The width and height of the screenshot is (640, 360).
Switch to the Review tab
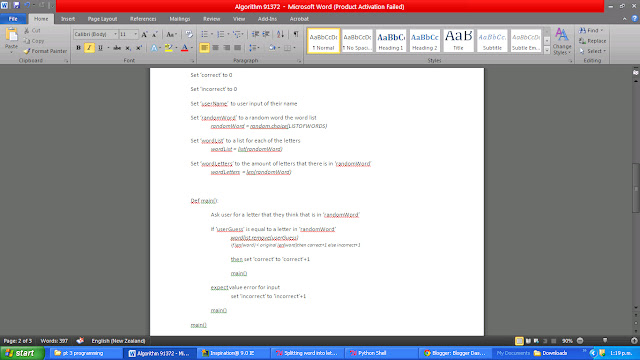pyautogui.click(x=211, y=19)
